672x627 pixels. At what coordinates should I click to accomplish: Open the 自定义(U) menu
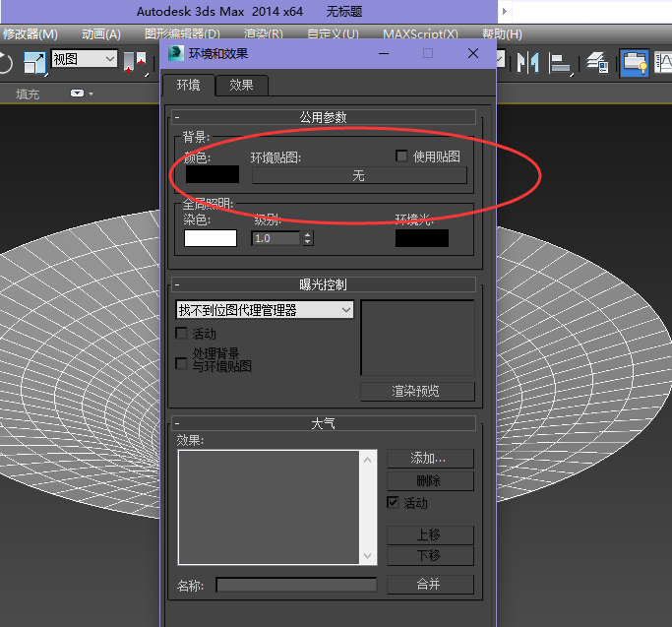tap(333, 33)
